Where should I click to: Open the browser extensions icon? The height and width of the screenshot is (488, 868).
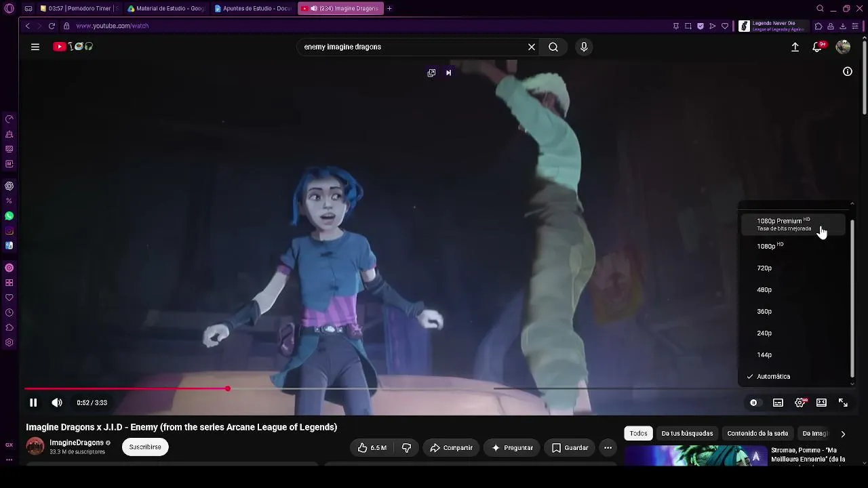coord(818,26)
